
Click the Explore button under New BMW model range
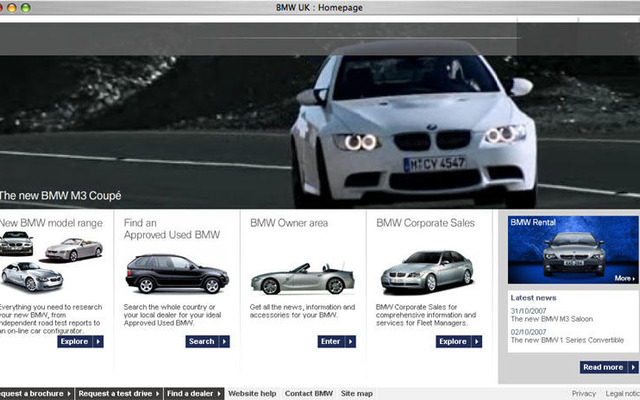click(80, 341)
